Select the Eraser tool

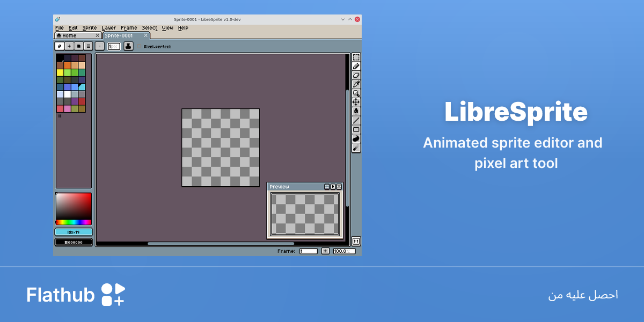click(x=356, y=76)
